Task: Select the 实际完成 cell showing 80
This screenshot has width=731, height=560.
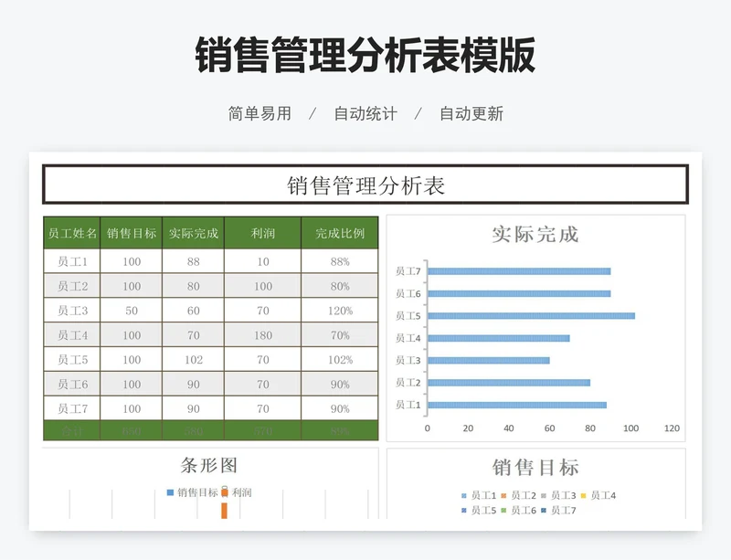Action: [x=193, y=286]
